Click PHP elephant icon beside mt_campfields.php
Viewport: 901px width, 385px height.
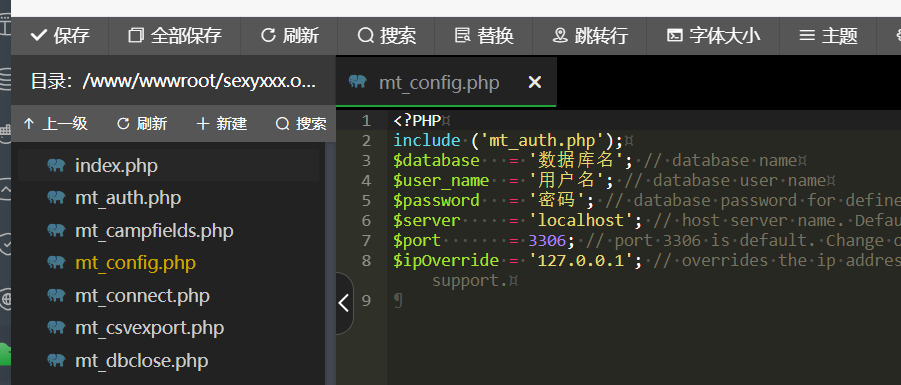(x=56, y=230)
